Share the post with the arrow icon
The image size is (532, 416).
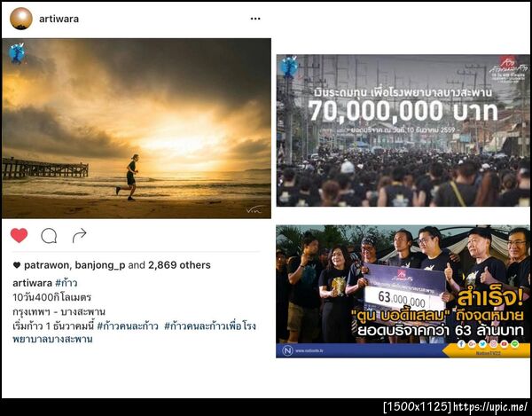tap(80, 235)
